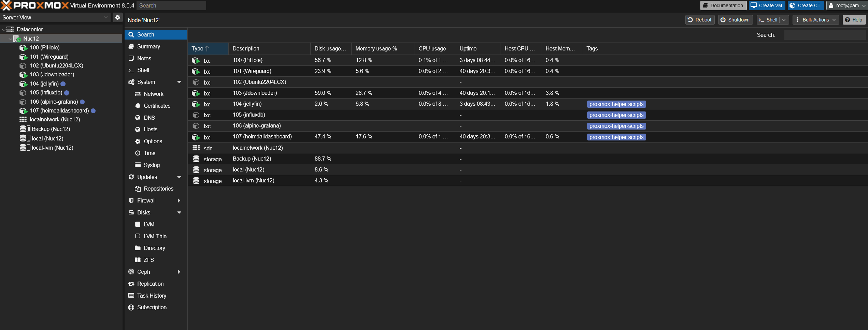Click the Create CT button

point(806,5)
